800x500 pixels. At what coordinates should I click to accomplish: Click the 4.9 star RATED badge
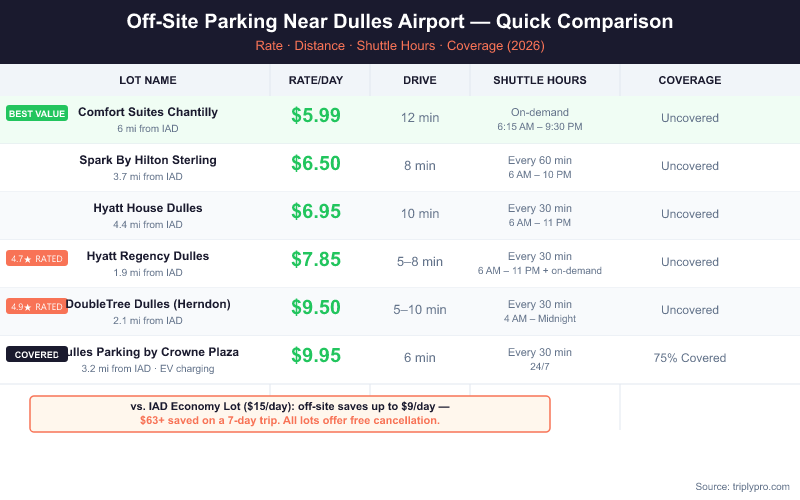click(x=37, y=306)
